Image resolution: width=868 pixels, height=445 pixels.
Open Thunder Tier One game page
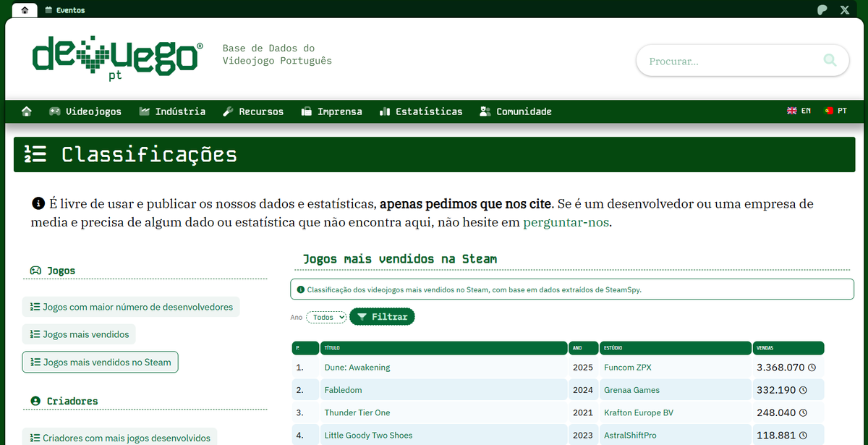click(x=357, y=412)
